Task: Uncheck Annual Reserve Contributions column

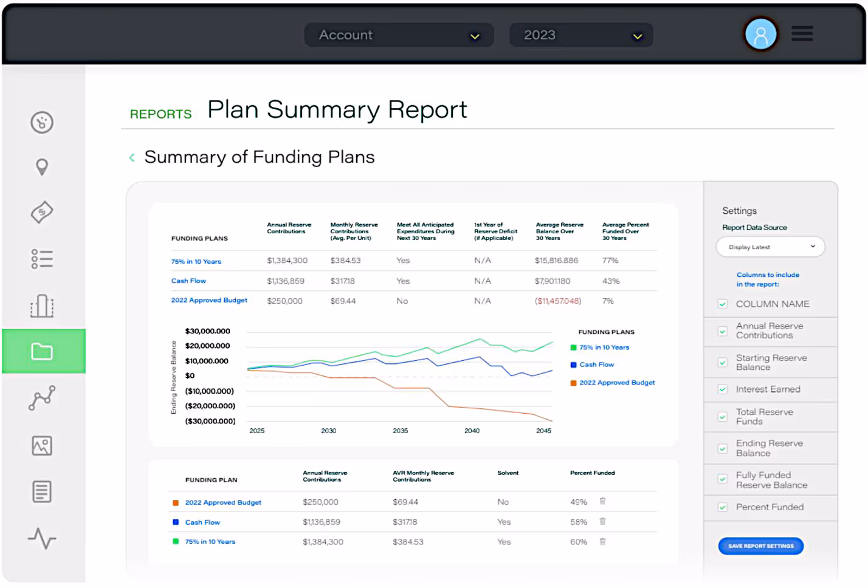Action: pos(722,331)
